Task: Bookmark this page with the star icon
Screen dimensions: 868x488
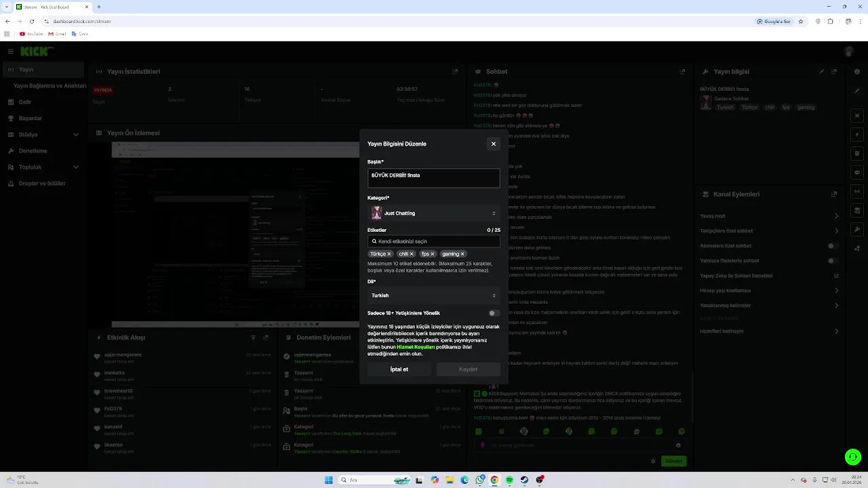Action: (801, 21)
